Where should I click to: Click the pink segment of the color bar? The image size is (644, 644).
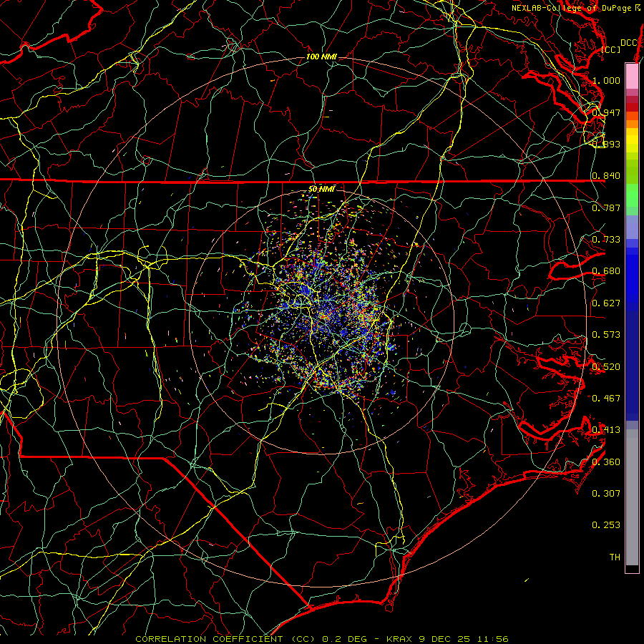coord(632,77)
